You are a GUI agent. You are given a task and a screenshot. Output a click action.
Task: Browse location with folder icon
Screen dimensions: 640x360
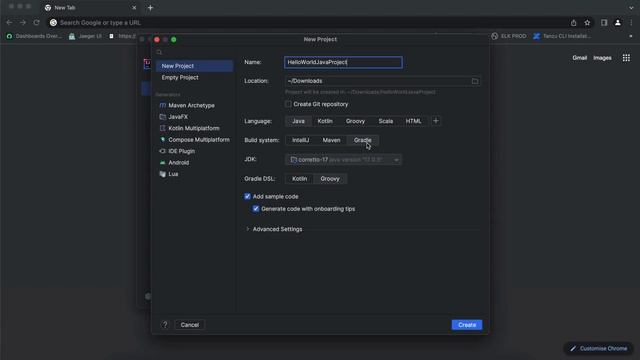tap(475, 81)
